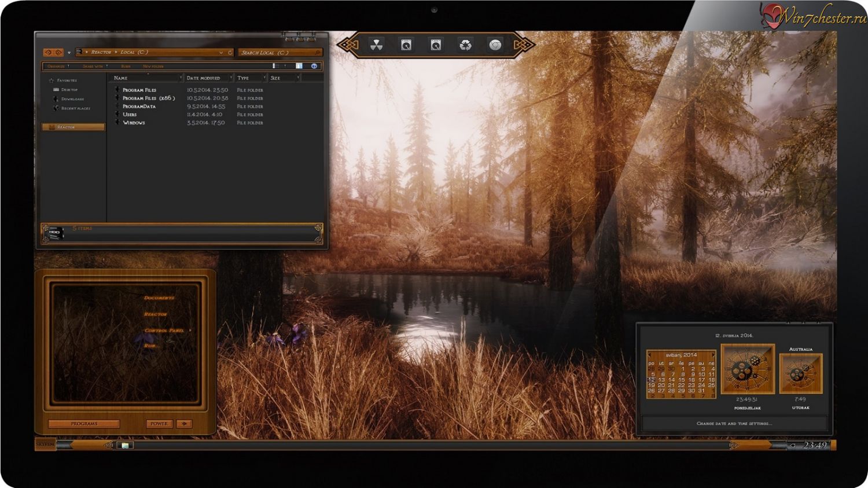Click the change view icon in Explorer
868x488 pixels.
tap(275, 66)
